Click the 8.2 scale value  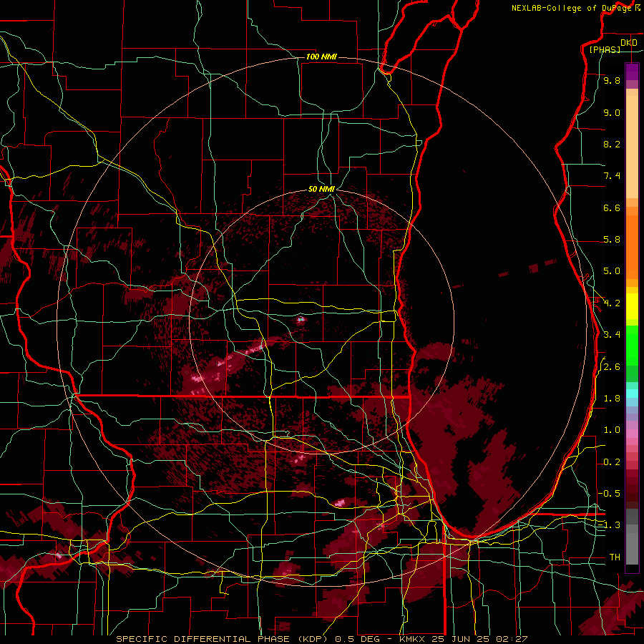[612, 144]
